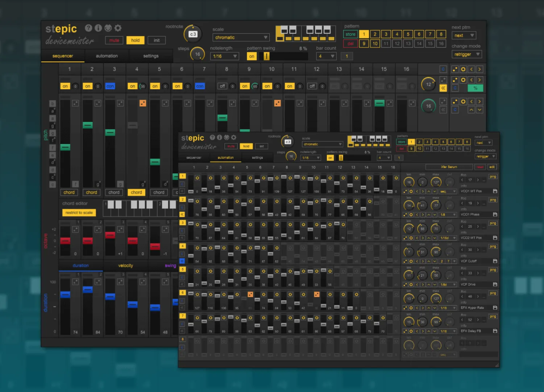The height and width of the screenshot is (392, 544).
Task: Click the orange dice icon on step 10
Action: [278, 103]
